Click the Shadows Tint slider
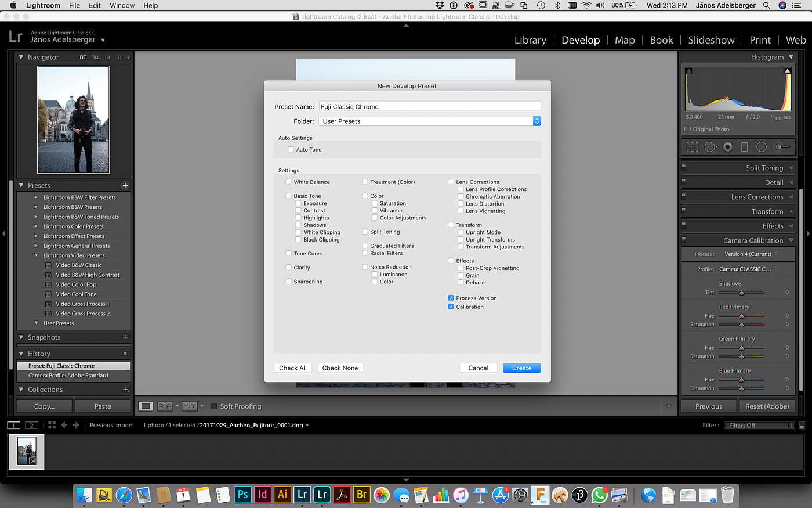812x508 pixels. [741, 293]
